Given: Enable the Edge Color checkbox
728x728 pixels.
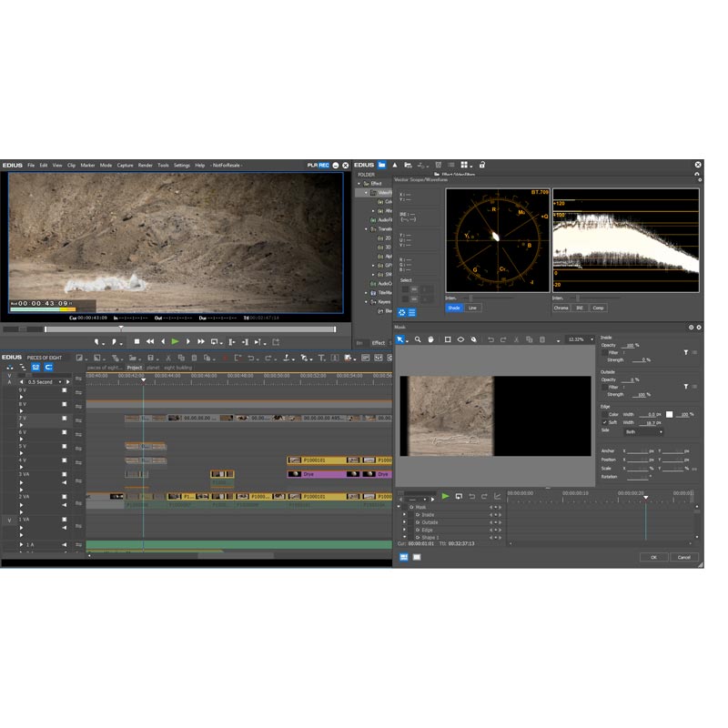Looking at the screenshot, I should 604,414.
